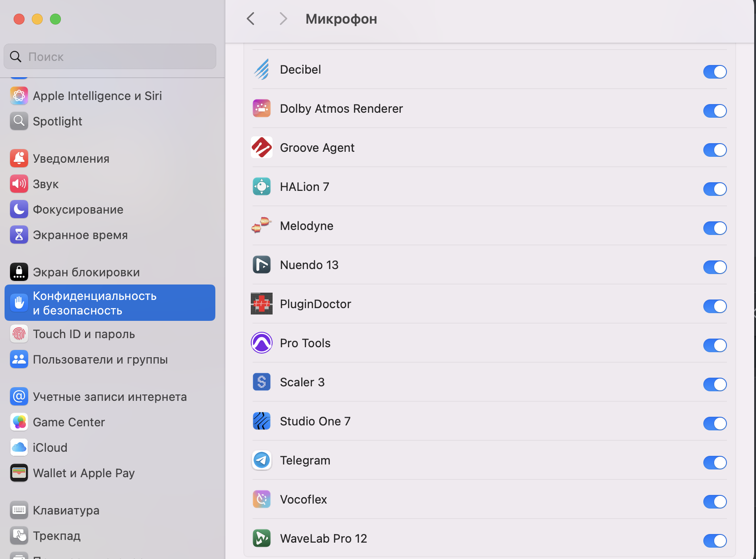The height and width of the screenshot is (559, 756).
Task: Go back using the left chevron
Action: pos(251,19)
